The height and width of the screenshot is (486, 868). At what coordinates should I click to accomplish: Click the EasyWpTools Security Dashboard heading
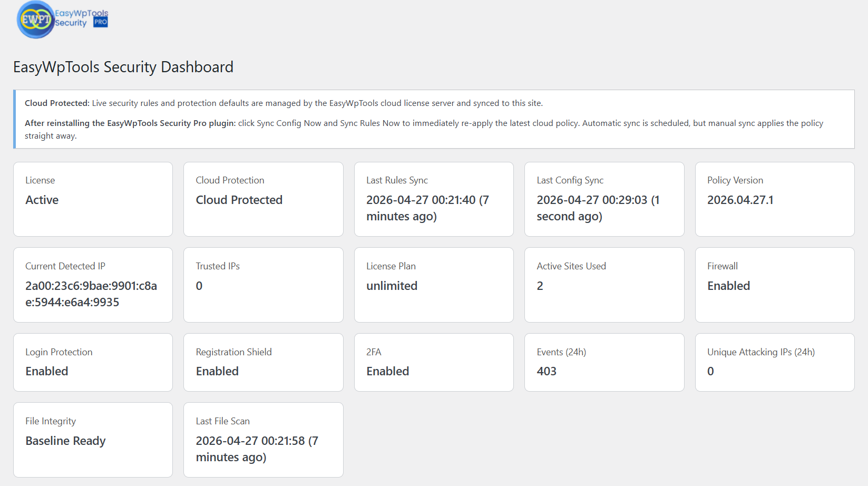123,67
